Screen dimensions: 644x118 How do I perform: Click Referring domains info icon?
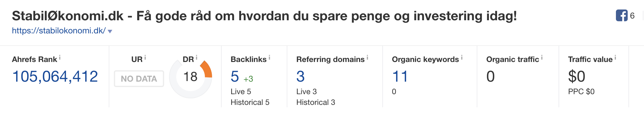click(x=367, y=58)
